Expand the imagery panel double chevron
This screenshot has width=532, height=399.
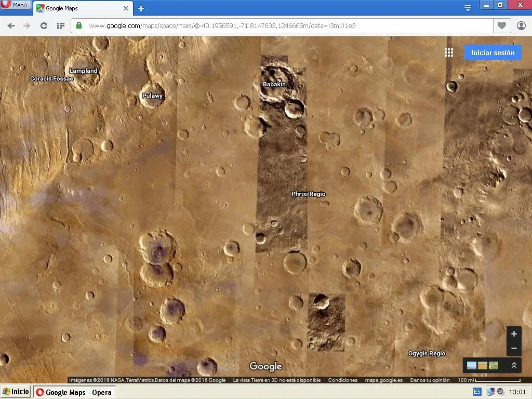pyautogui.click(x=514, y=365)
